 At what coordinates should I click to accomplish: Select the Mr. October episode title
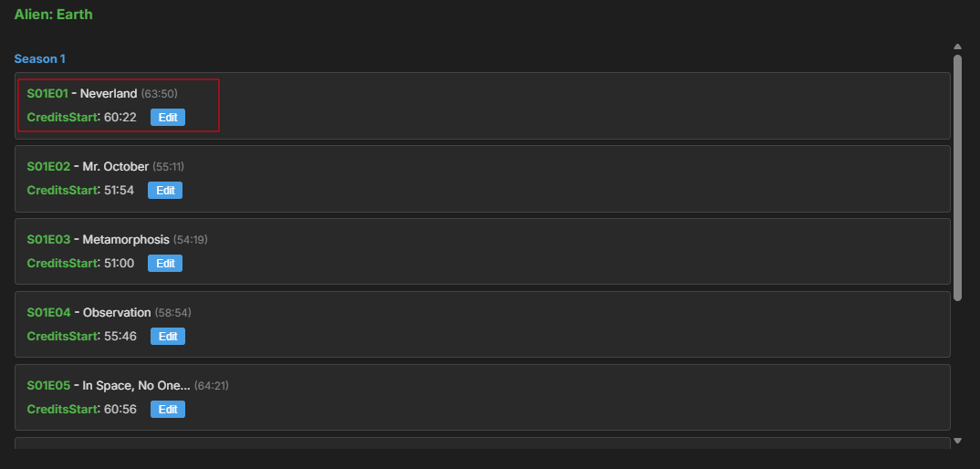point(116,167)
